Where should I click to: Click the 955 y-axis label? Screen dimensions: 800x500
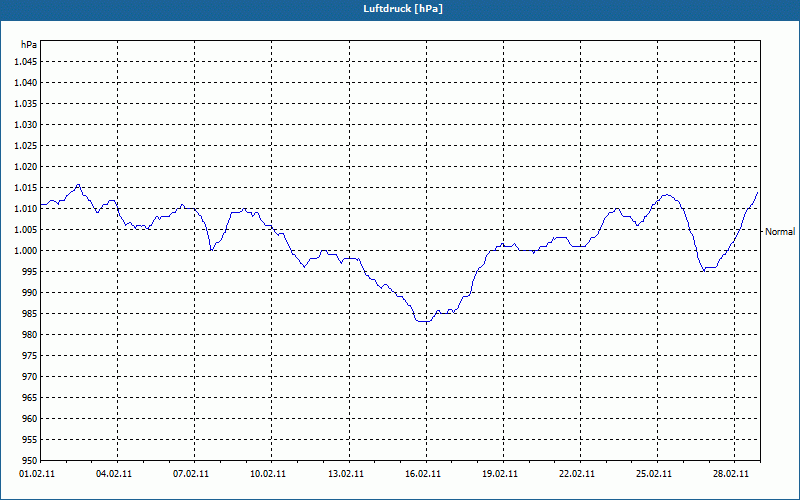click(x=30, y=440)
